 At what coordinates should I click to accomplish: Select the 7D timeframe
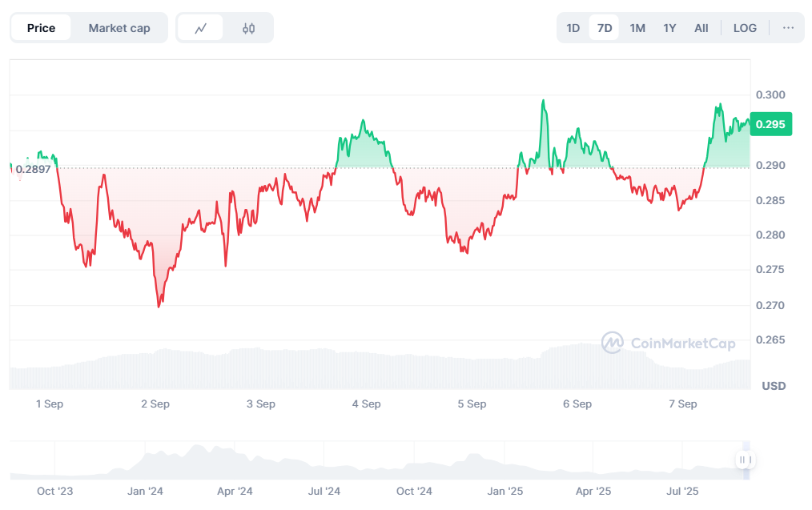pyautogui.click(x=604, y=27)
